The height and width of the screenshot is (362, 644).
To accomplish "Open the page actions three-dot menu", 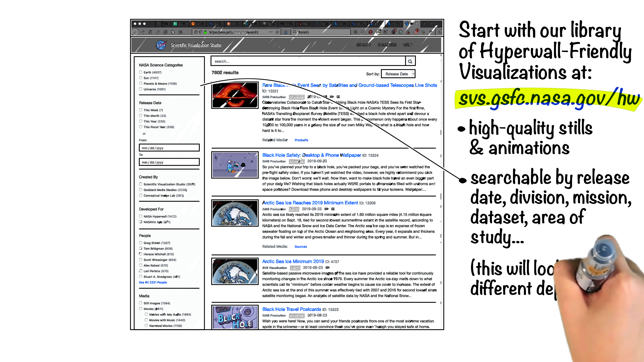I will 271,32.
